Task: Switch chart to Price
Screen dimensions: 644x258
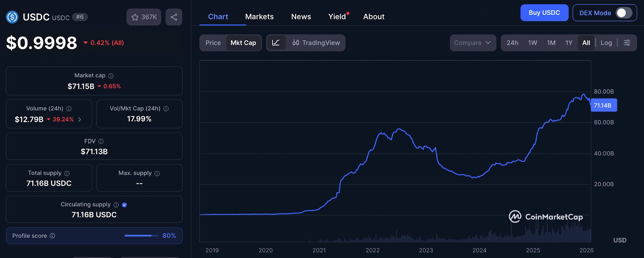Action: [x=213, y=43]
